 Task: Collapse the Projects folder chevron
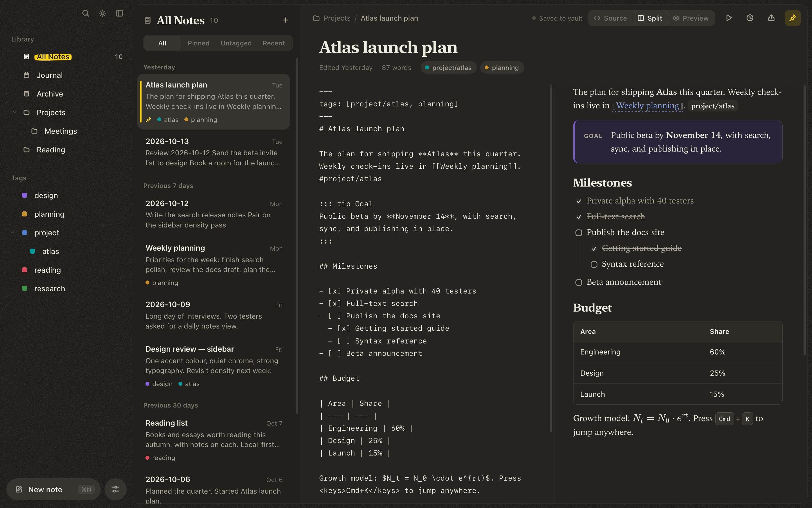(14, 112)
